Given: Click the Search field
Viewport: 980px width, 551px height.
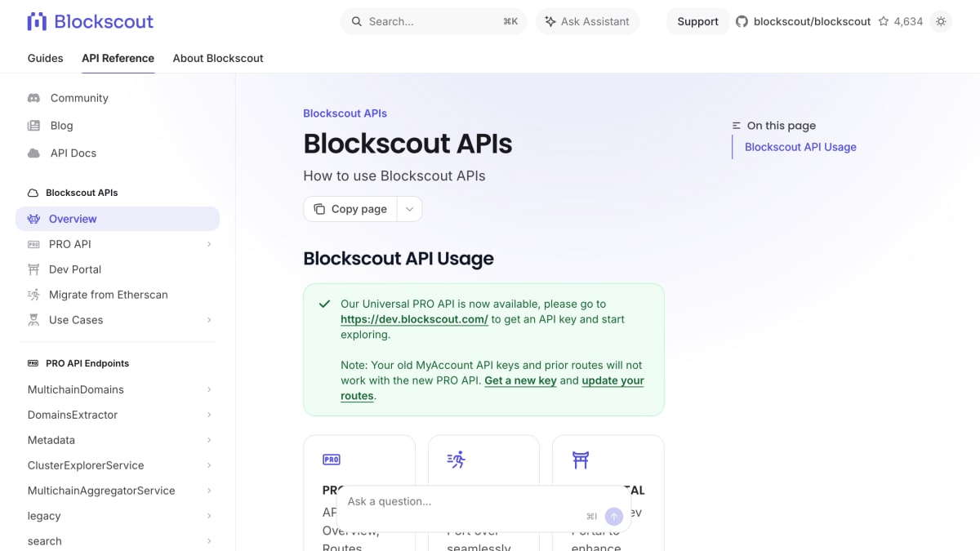Looking at the screenshot, I should [434, 21].
